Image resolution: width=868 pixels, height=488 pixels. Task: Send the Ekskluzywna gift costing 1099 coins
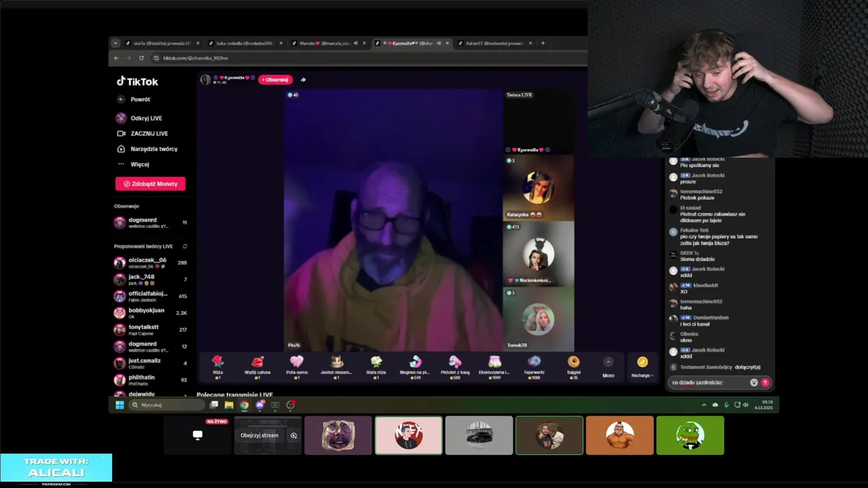[x=494, y=366]
